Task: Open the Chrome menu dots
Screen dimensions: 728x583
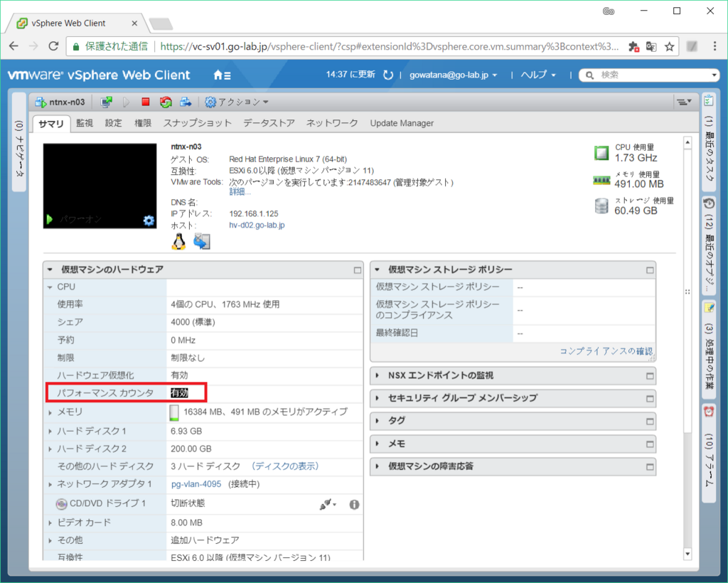Action: pyautogui.click(x=715, y=46)
